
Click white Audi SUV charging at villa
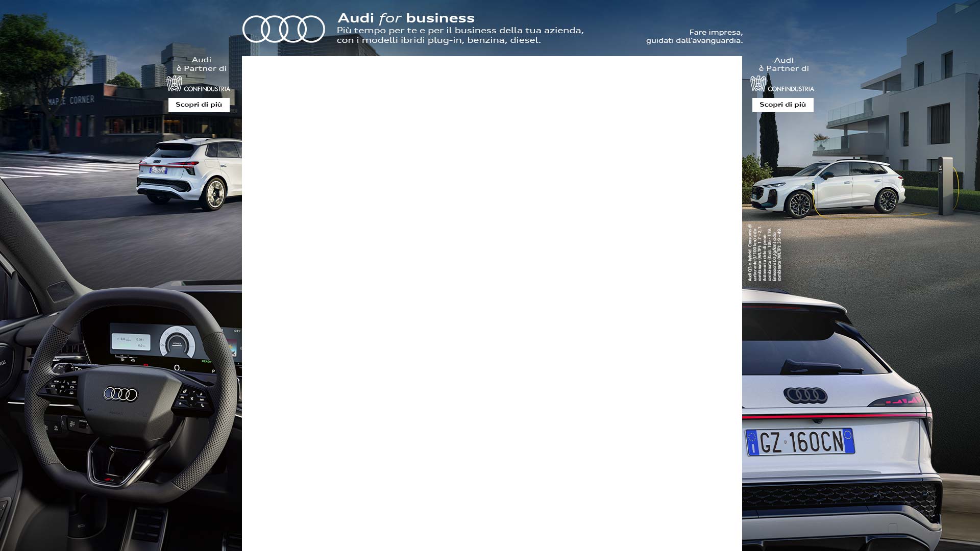pos(828,188)
